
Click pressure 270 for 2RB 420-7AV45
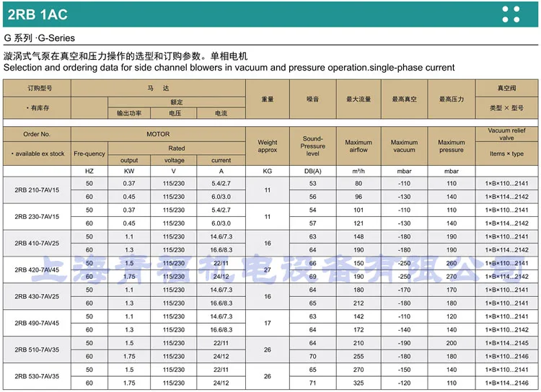[452, 277]
